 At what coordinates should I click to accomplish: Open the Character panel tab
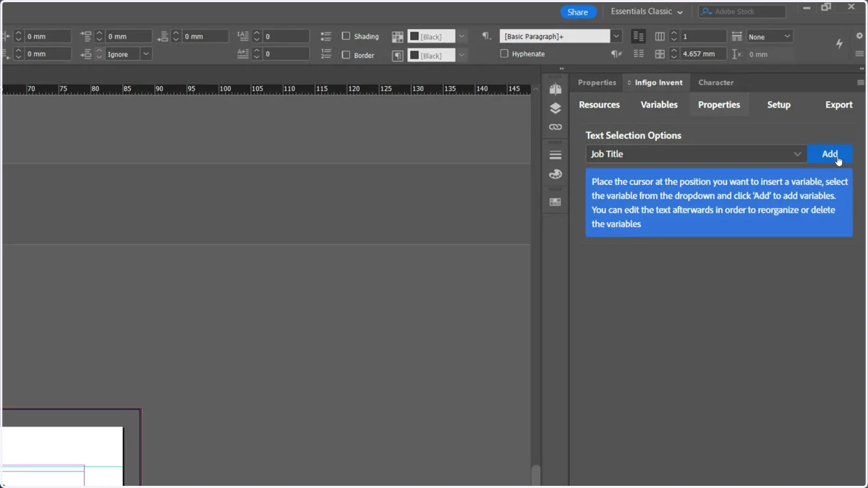(x=716, y=82)
